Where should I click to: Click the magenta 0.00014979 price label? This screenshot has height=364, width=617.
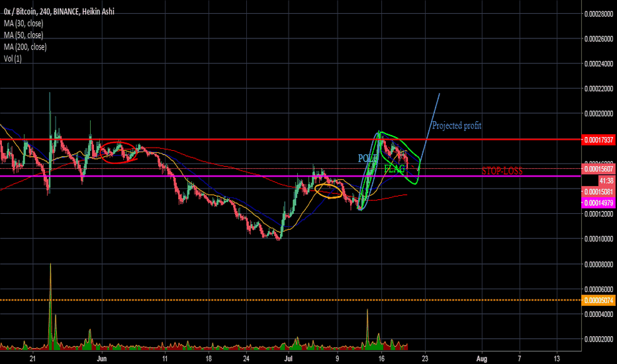click(598, 203)
